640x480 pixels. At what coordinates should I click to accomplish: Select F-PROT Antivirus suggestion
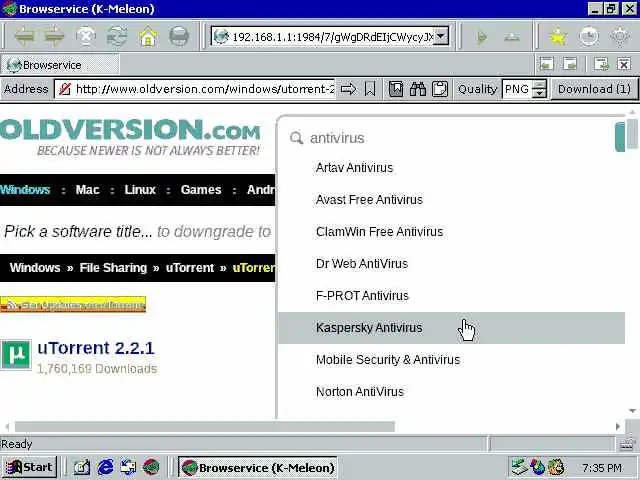click(451, 296)
